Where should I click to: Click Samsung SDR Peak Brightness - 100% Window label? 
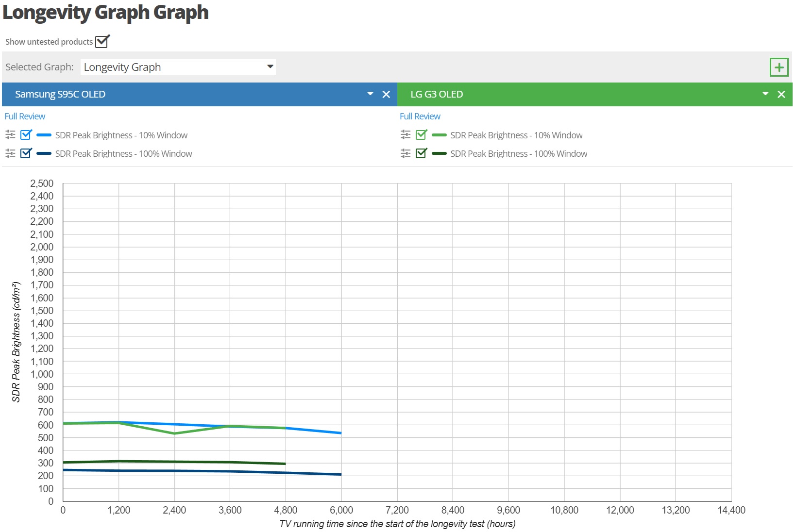[124, 154]
